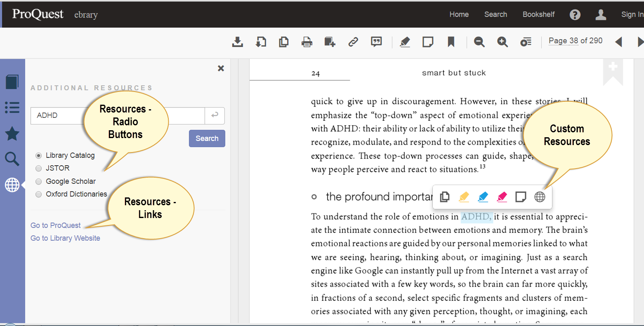Open table of contents list icon

point(12,108)
